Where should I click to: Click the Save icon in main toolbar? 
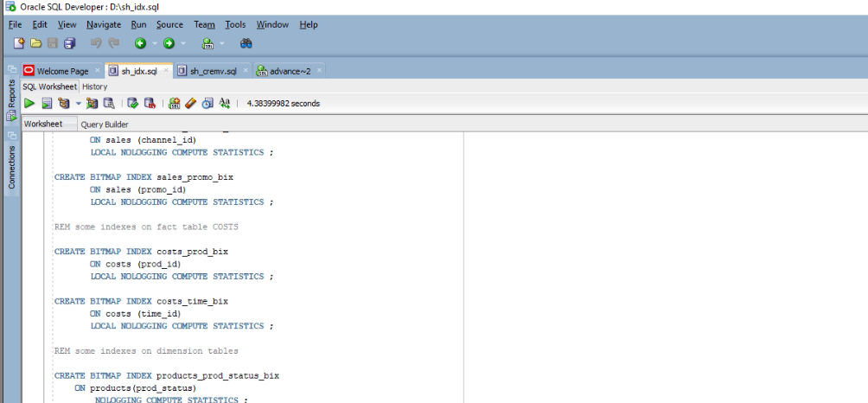(53, 43)
